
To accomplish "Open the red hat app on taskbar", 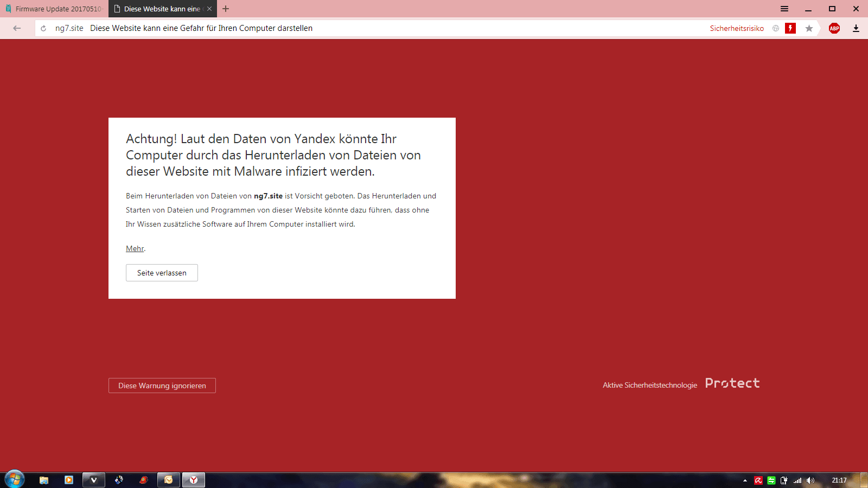I will point(144,480).
